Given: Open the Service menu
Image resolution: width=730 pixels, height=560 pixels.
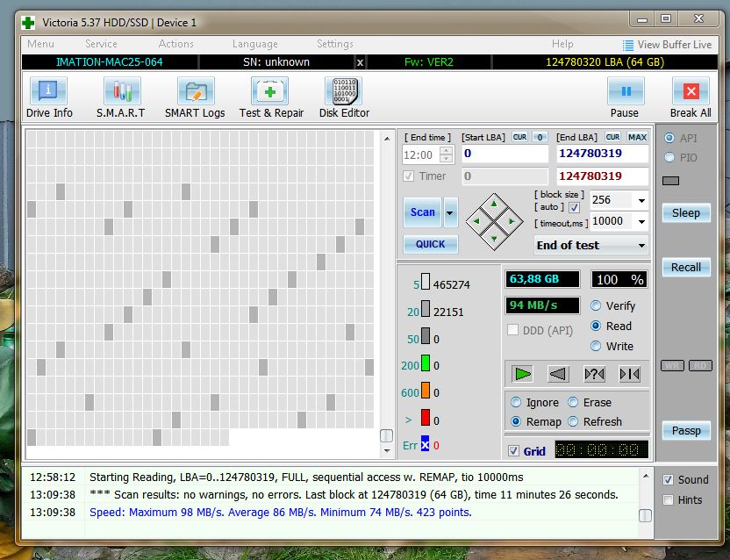Looking at the screenshot, I should [x=101, y=44].
